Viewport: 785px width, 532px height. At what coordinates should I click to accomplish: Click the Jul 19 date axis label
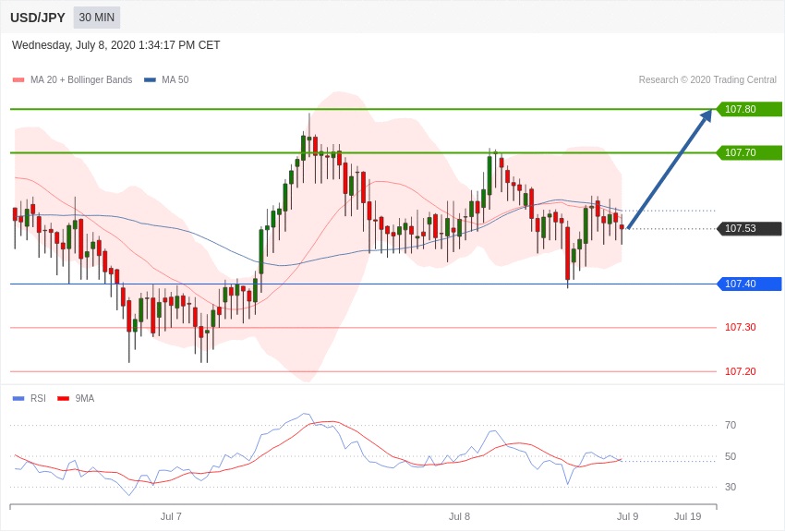[687, 516]
